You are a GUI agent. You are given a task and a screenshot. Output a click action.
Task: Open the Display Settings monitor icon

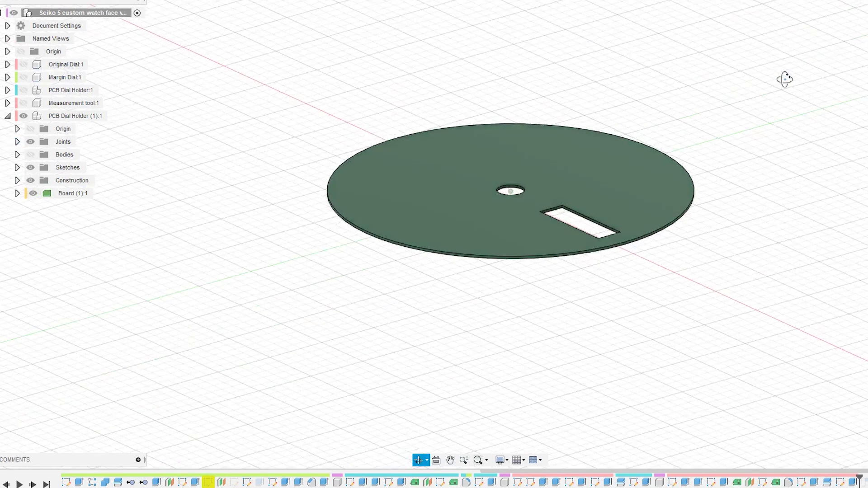pos(501,460)
